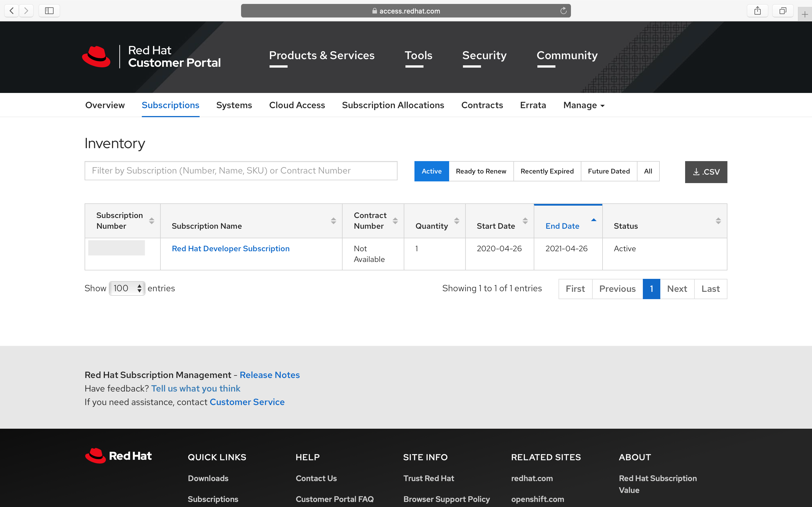Screen dimensions: 812x507
Task: Open the Show entries count selector
Action: coord(127,288)
